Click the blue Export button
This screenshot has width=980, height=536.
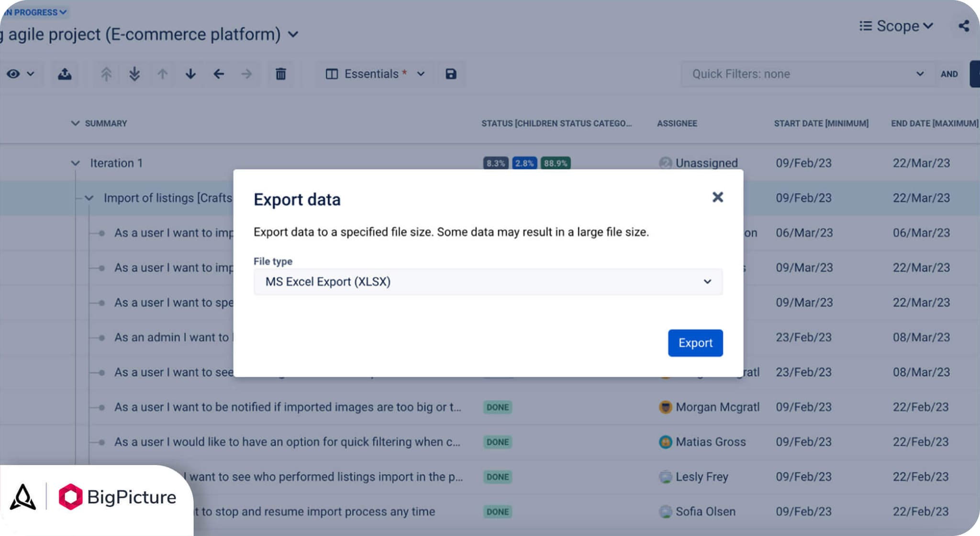(x=695, y=343)
